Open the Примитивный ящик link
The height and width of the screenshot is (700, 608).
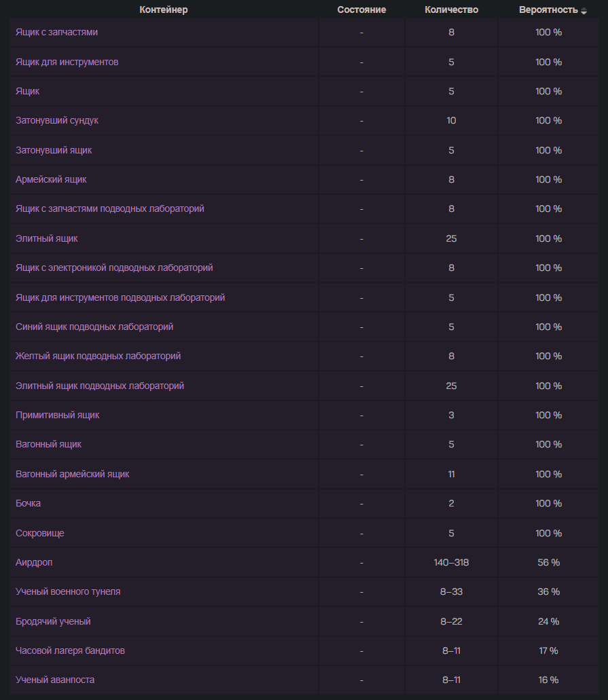point(58,415)
